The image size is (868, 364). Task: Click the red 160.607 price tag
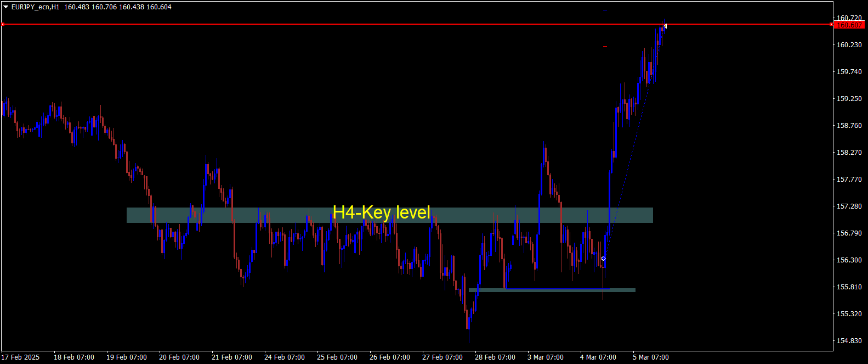tap(850, 25)
